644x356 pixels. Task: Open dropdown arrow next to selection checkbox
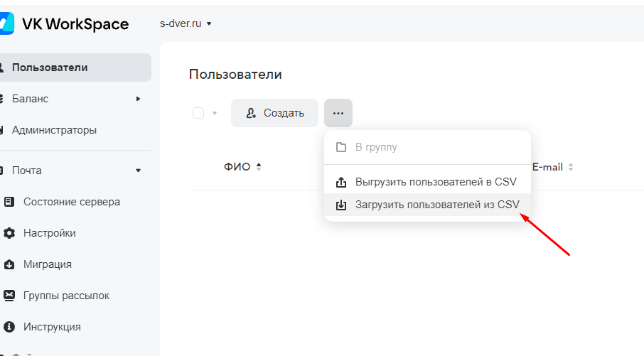[x=215, y=113]
